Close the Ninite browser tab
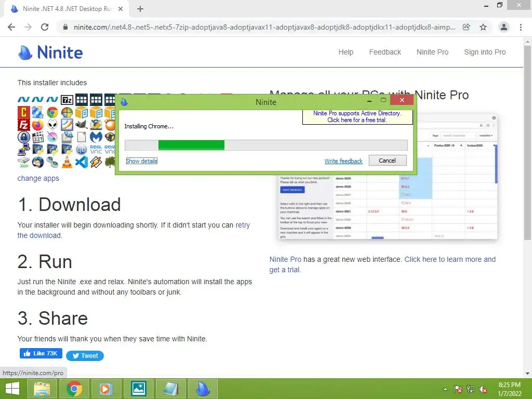 121,9
